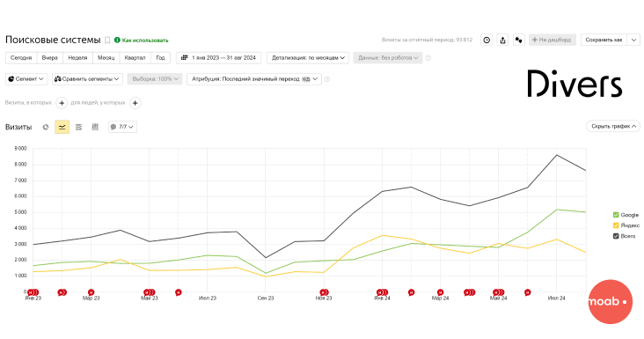644x339 pixels.
Task: Click the export share icon
Action: coord(502,40)
